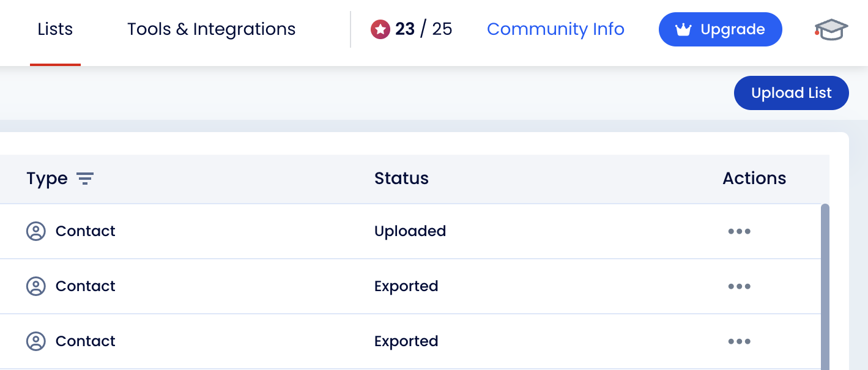
Task: Select the Lists tab
Action: click(x=55, y=29)
